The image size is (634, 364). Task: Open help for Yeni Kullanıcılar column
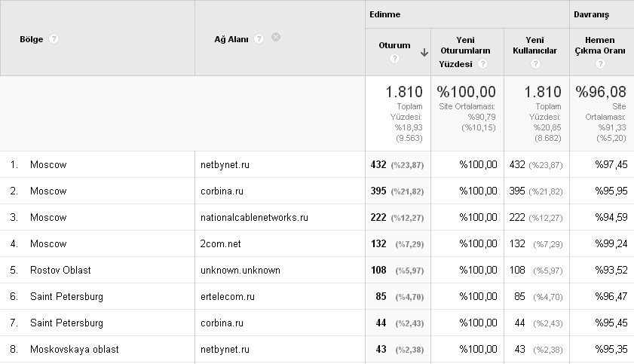pyautogui.click(x=535, y=64)
